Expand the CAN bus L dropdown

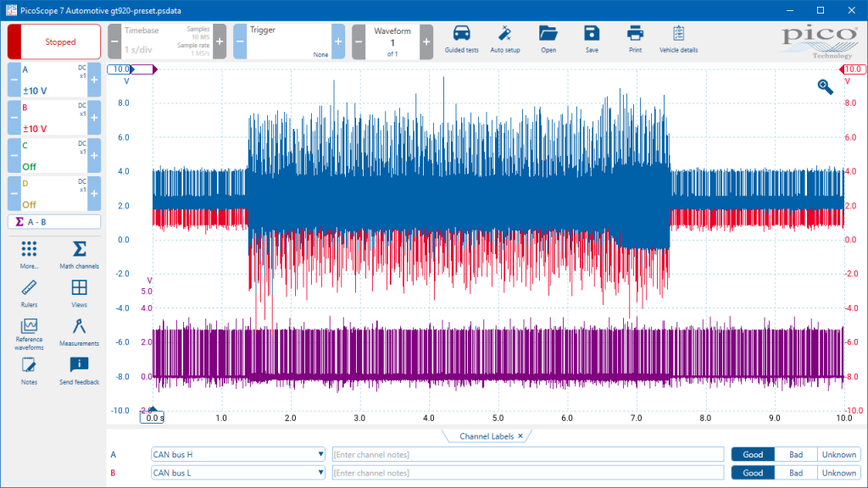pyautogui.click(x=320, y=473)
